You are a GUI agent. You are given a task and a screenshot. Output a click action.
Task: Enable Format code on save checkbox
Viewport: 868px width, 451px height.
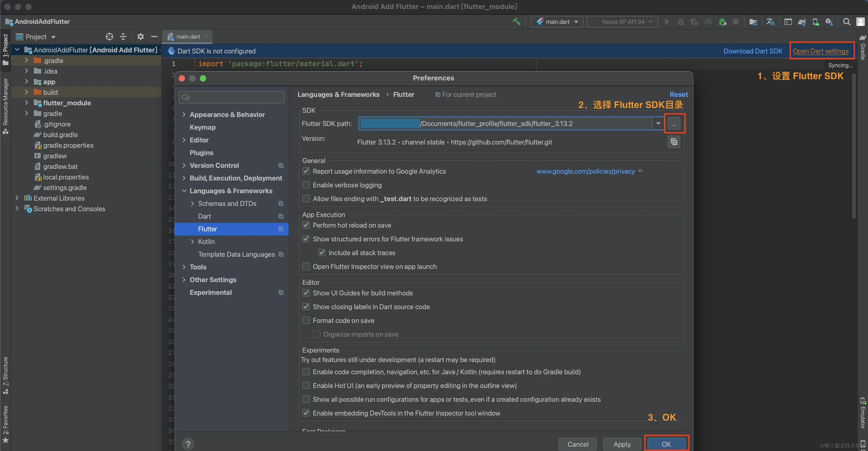point(306,321)
